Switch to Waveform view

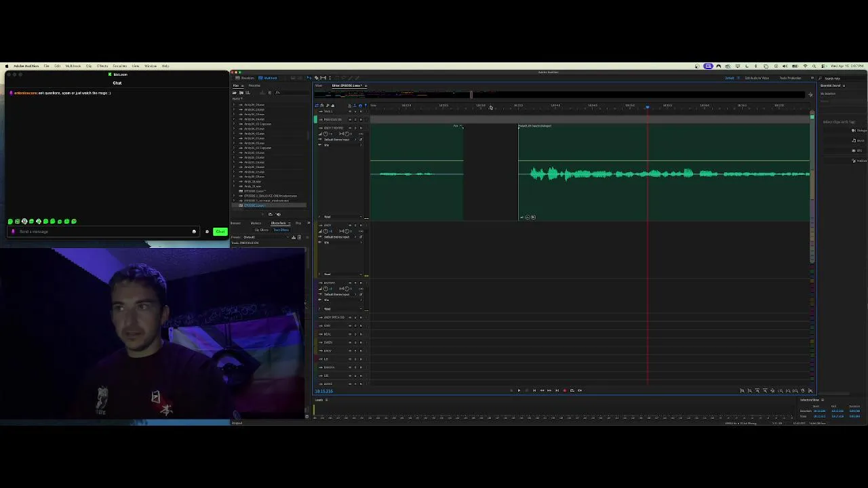(x=245, y=78)
